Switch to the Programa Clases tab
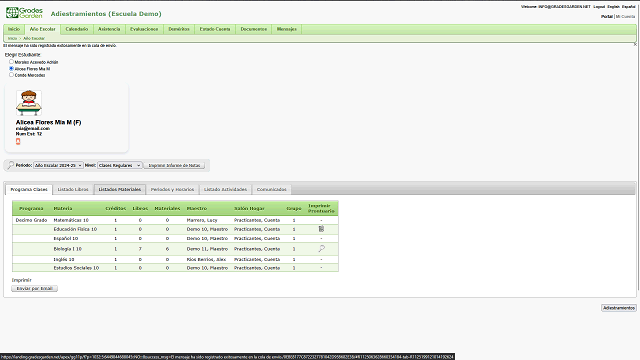The height and width of the screenshot is (360, 640). [x=29, y=189]
